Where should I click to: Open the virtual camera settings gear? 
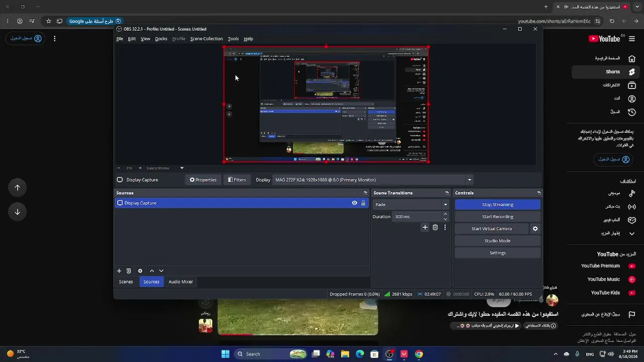tap(535, 229)
